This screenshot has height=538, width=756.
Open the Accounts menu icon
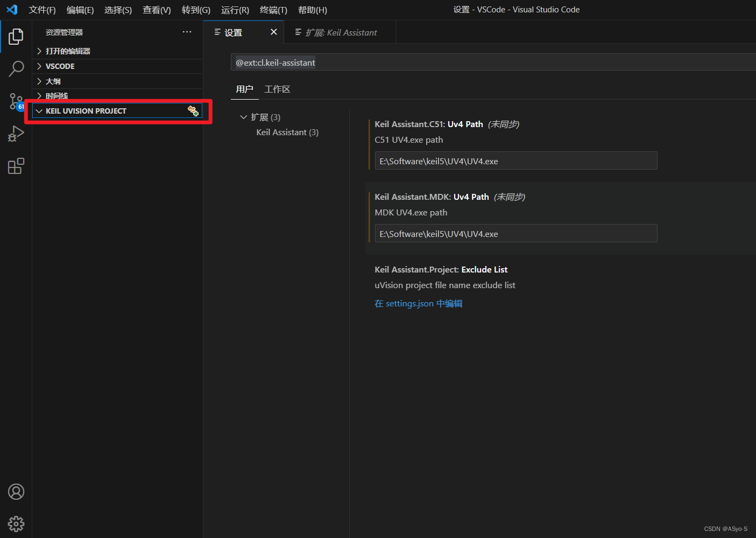[x=16, y=492]
